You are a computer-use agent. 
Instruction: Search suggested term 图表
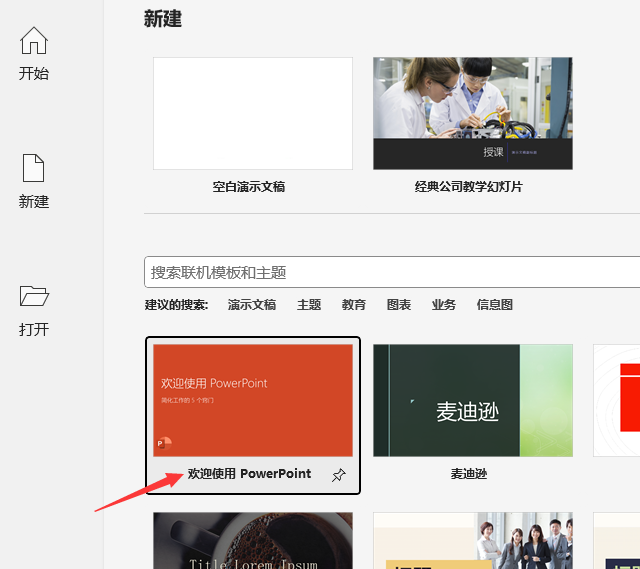[x=399, y=305]
